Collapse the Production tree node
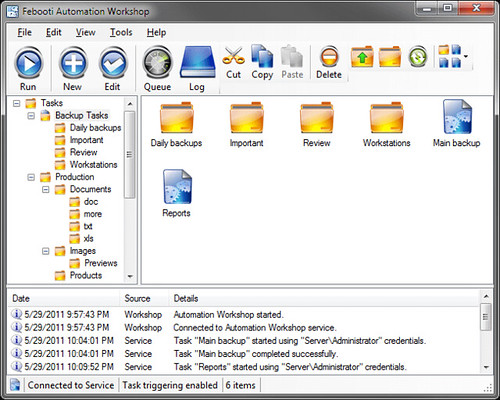500x400 pixels. (31, 177)
